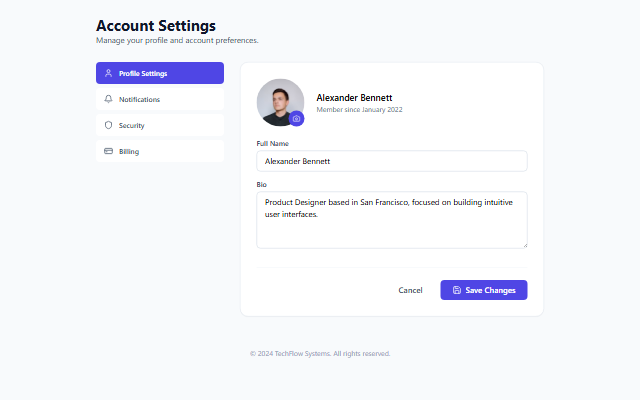Click the 'Member since January 2022' text
640x400 pixels.
pos(359,109)
